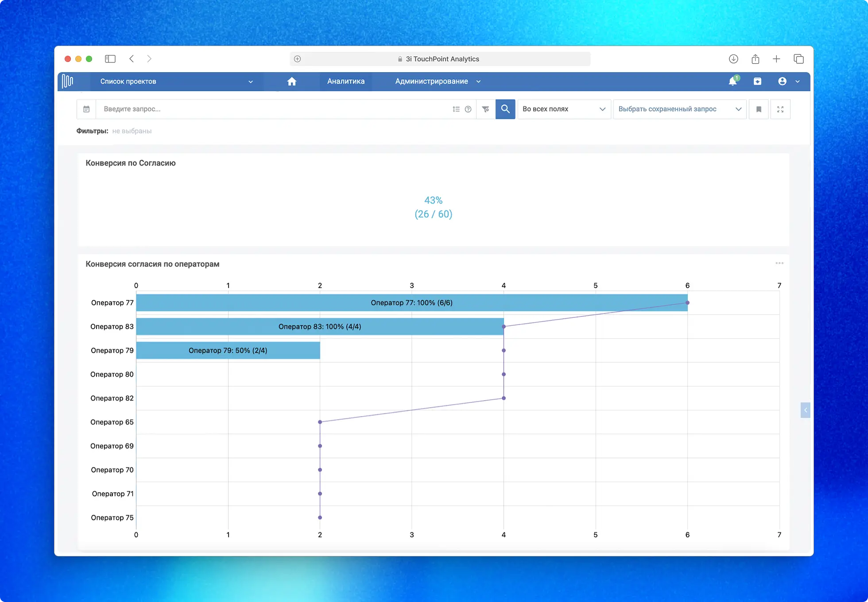Open the chart options three-dot menu
The height and width of the screenshot is (602, 868).
point(779,263)
